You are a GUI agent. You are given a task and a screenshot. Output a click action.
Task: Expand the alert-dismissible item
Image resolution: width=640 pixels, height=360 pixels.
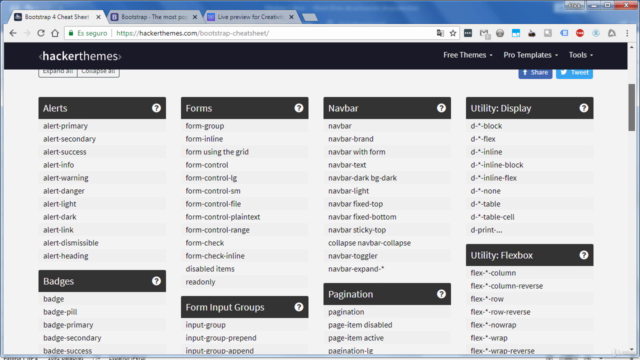tap(102, 243)
